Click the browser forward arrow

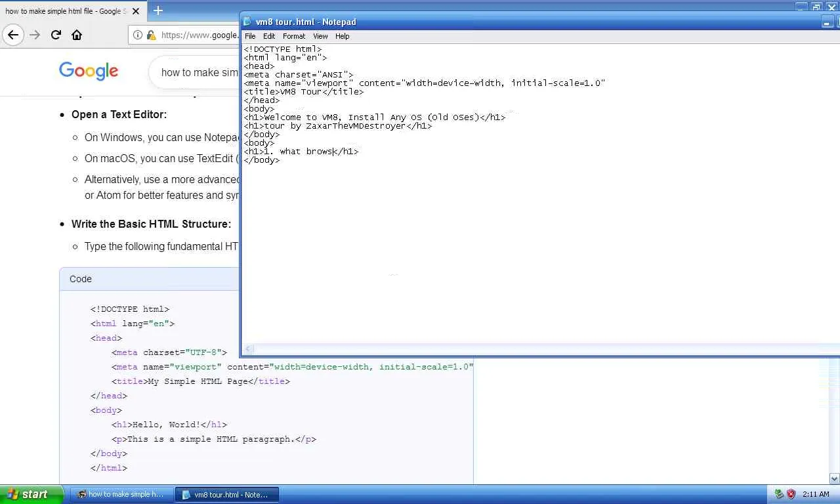click(35, 35)
